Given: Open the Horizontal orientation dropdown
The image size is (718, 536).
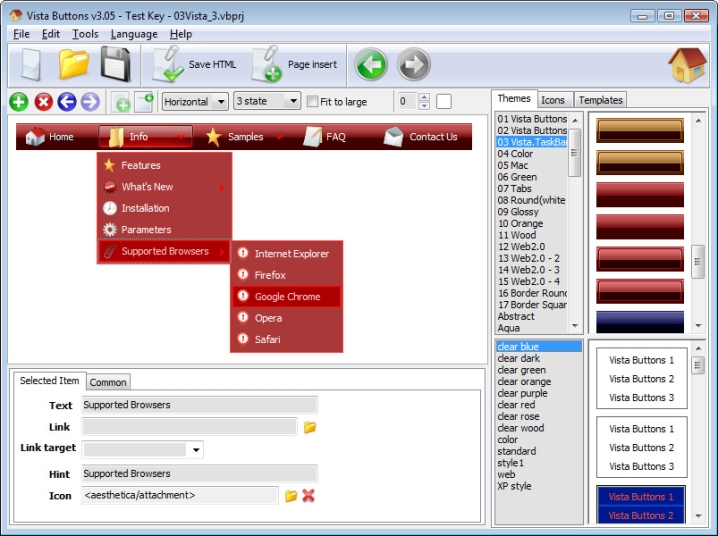Looking at the screenshot, I should 195,102.
